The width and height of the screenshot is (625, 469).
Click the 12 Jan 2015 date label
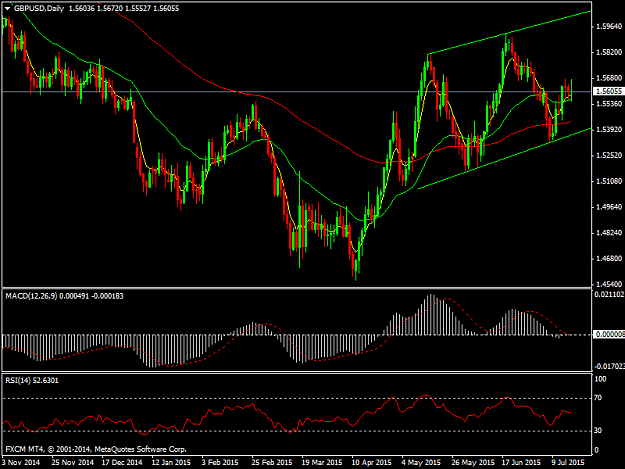[171, 463]
